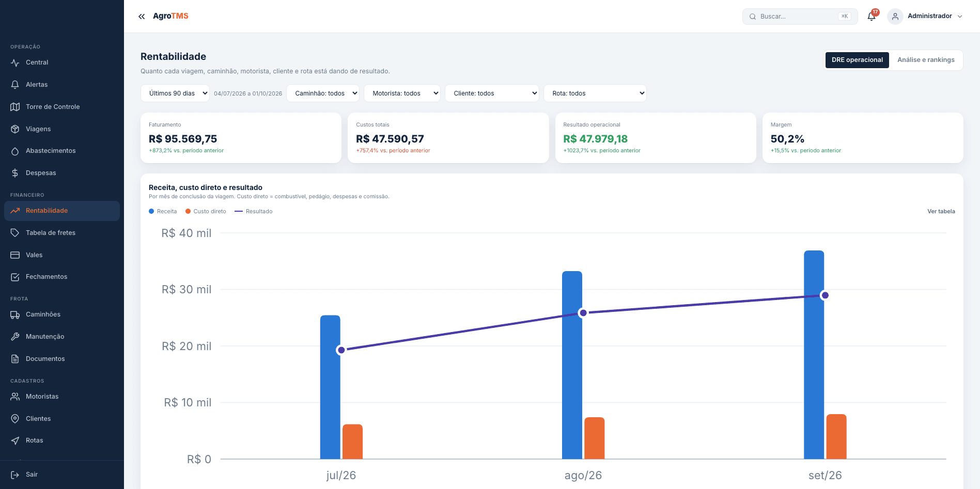Switch to DRE operacional tab
The width and height of the screenshot is (980, 489).
tap(857, 60)
